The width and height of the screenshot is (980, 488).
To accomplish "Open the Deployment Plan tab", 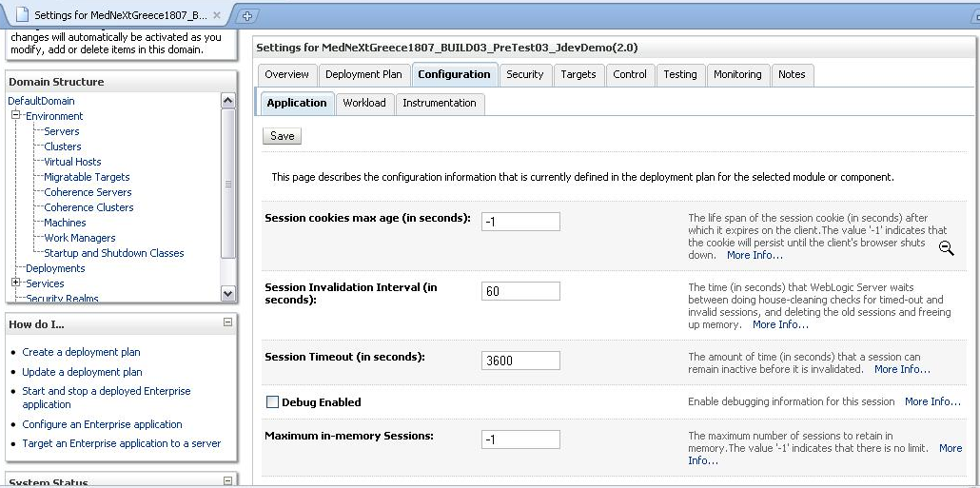I will pyautogui.click(x=363, y=74).
